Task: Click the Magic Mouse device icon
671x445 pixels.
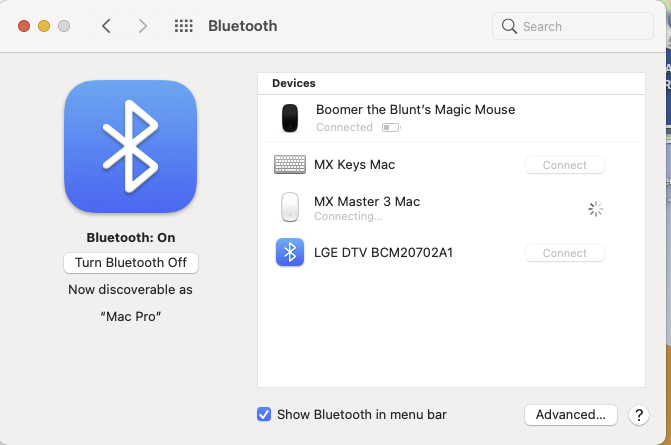Action: click(290, 118)
